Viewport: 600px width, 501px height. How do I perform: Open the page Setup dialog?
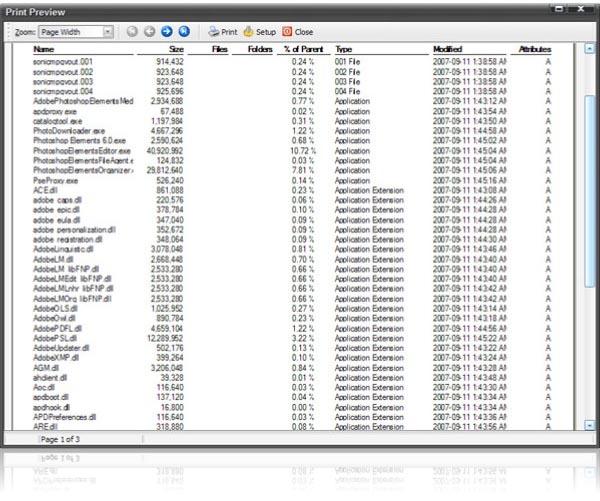tap(259, 32)
